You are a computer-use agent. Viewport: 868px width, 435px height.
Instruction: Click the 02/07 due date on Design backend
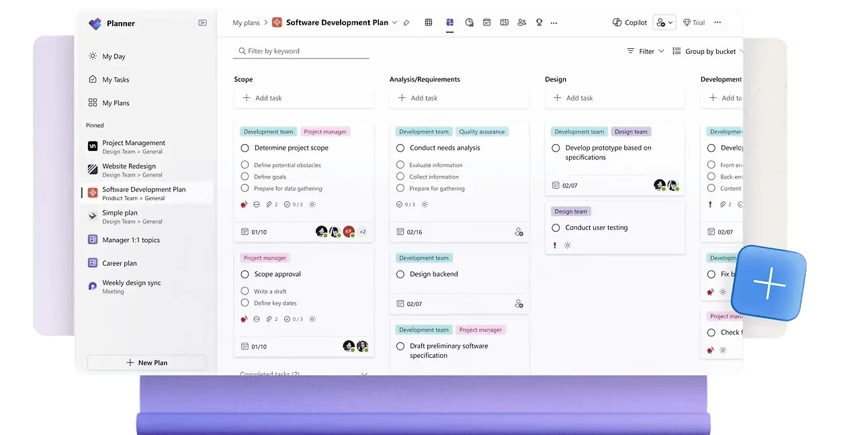pos(409,304)
